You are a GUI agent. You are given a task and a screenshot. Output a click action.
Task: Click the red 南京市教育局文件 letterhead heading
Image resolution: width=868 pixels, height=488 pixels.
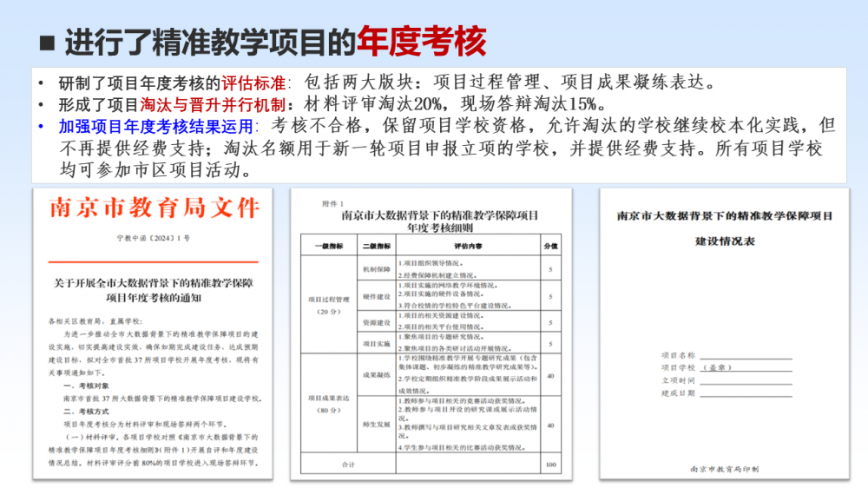pos(154,208)
